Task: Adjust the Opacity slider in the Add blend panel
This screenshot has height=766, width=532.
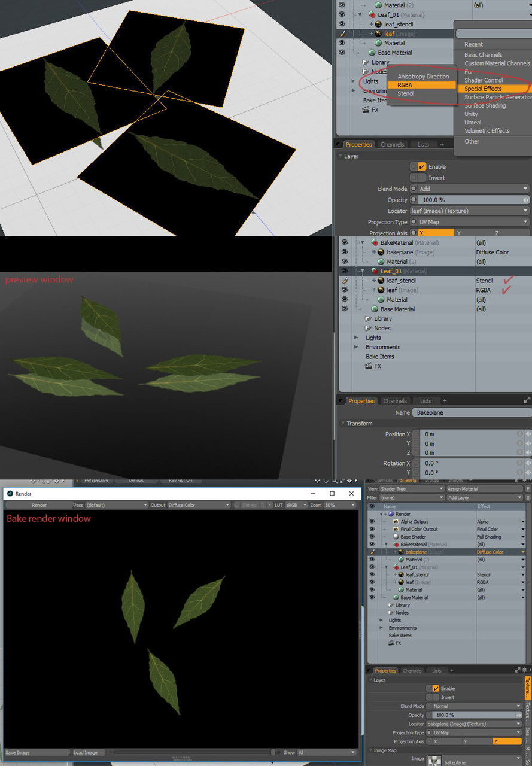Action: pyautogui.click(x=470, y=200)
